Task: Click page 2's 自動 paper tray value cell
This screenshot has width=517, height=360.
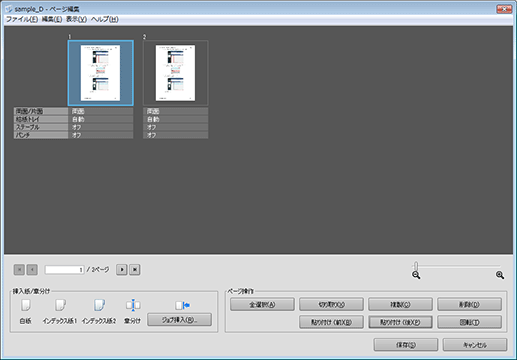Action: pos(176,119)
